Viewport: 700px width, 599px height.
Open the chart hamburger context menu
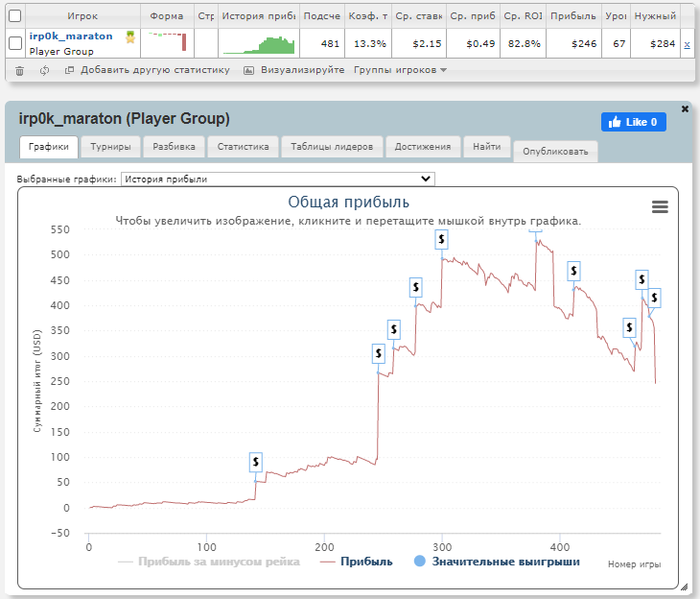[660, 207]
